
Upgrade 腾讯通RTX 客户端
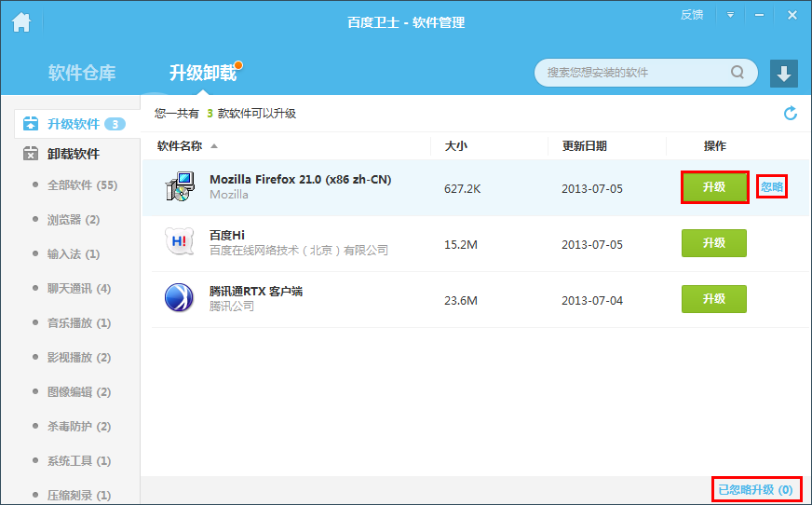[x=714, y=299]
